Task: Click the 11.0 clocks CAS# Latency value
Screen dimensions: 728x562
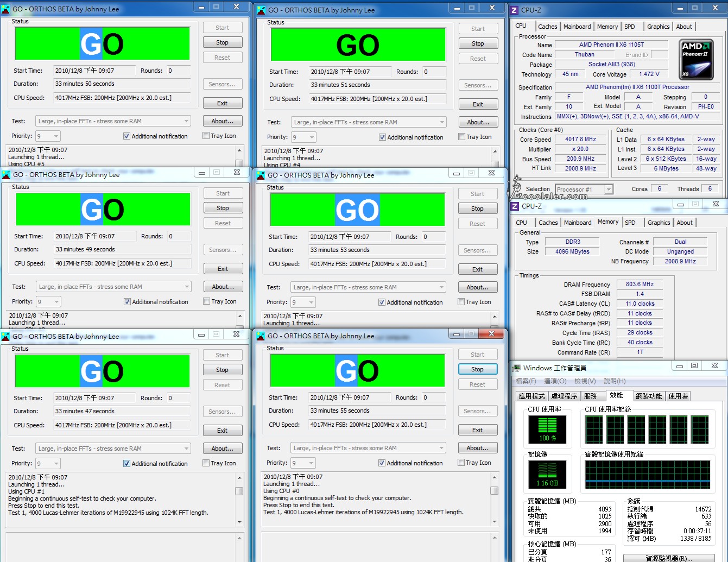Action: coord(640,304)
